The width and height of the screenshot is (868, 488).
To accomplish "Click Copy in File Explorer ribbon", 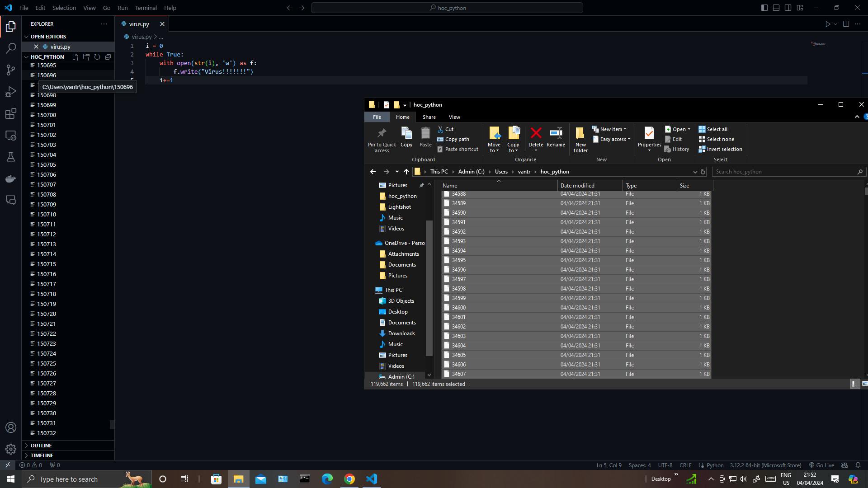I will tap(406, 137).
